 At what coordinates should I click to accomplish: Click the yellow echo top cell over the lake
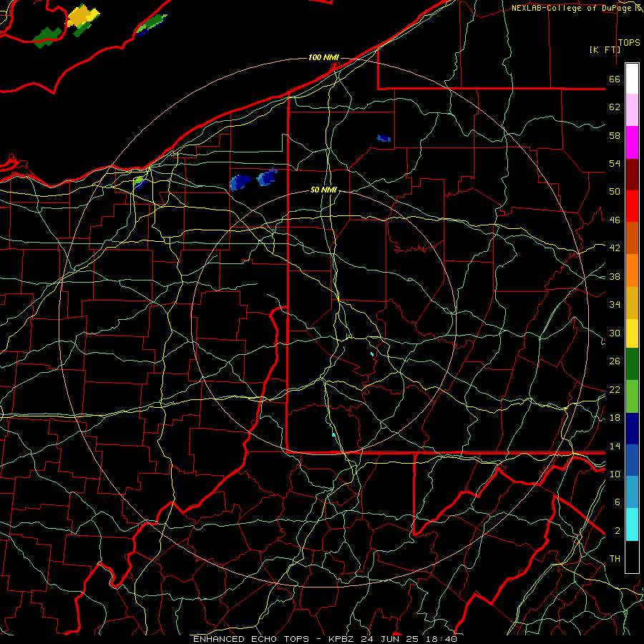point(83,17)
